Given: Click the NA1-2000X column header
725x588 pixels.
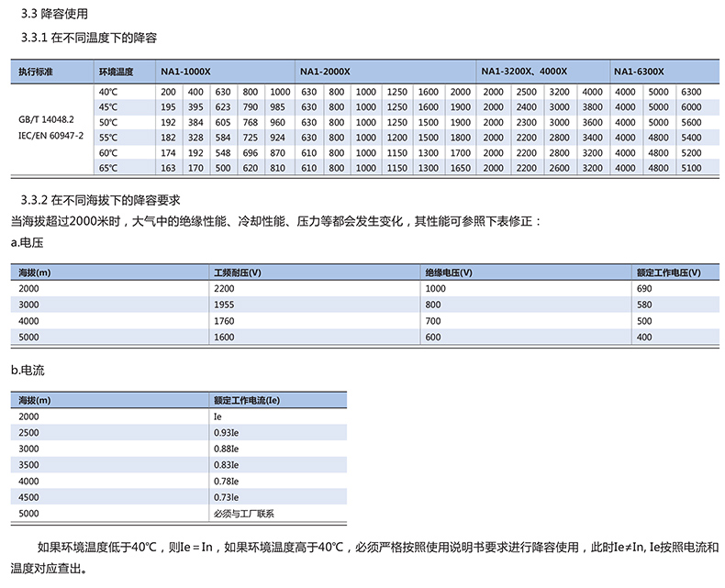Looking at the screenshot, I should pos(324,72).
